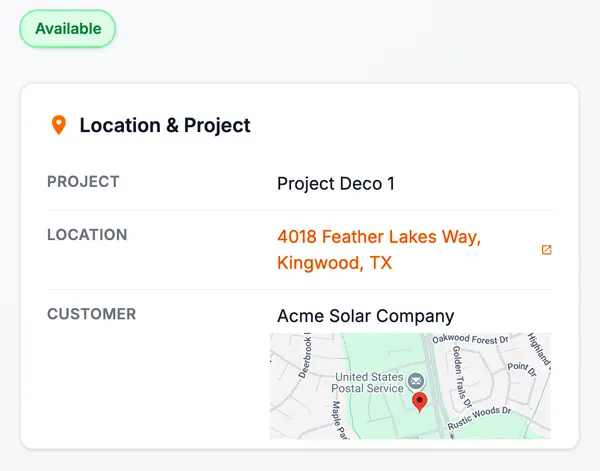Click the Acme Solar Company customer name
600x471 pixels.
365,316
